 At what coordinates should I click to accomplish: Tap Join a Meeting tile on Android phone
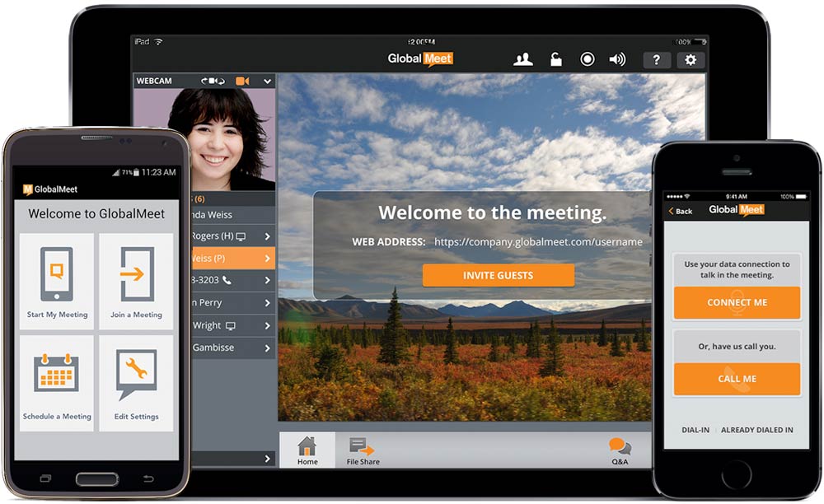point(136,282)
